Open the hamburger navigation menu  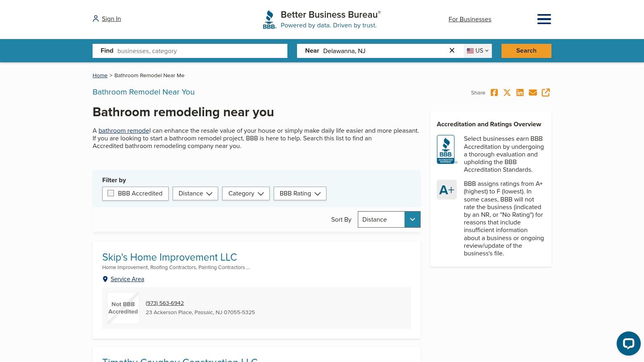tap(544, 19)
